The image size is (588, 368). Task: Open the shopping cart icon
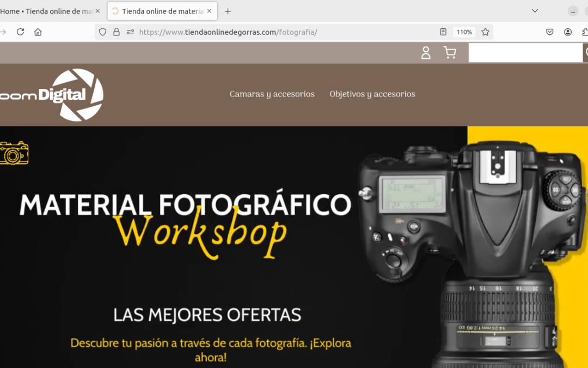450,52
